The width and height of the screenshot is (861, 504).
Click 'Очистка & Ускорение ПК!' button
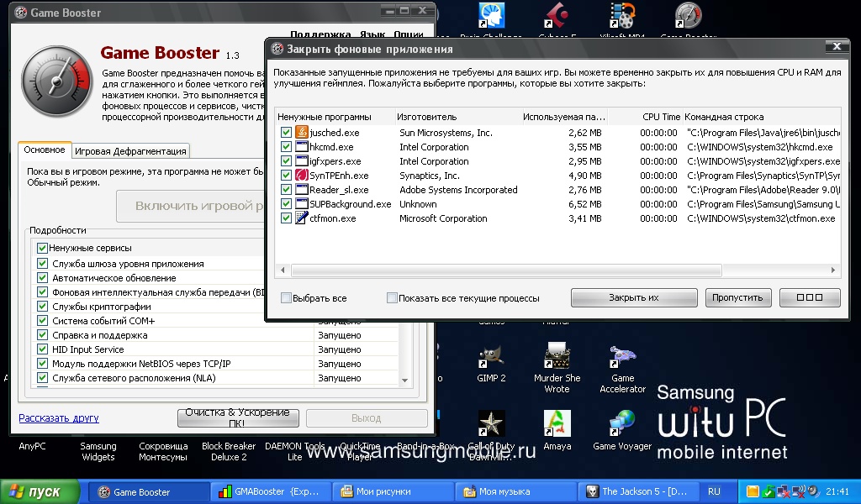[238, 417]
